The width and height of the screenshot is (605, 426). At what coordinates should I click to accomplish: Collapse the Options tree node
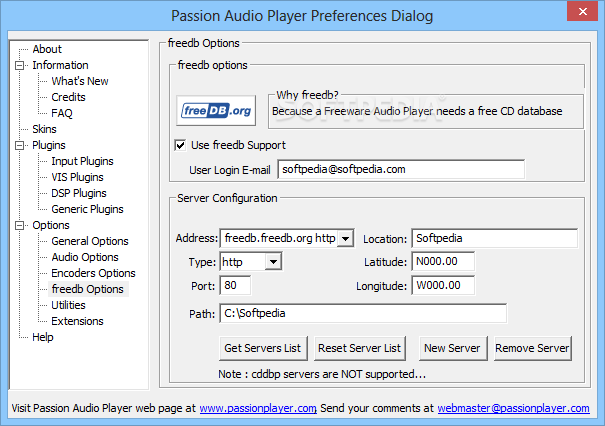[19, 225]
